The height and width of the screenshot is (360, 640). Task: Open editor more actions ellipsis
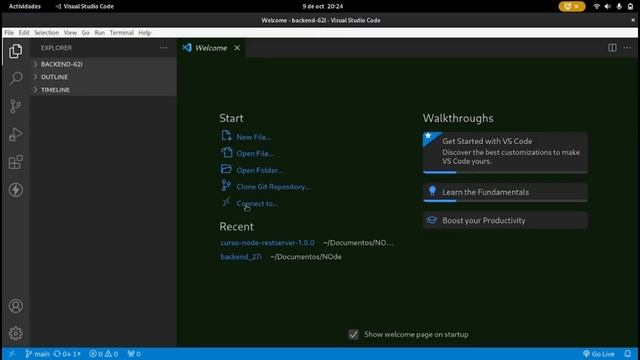[x=627, y=48]
